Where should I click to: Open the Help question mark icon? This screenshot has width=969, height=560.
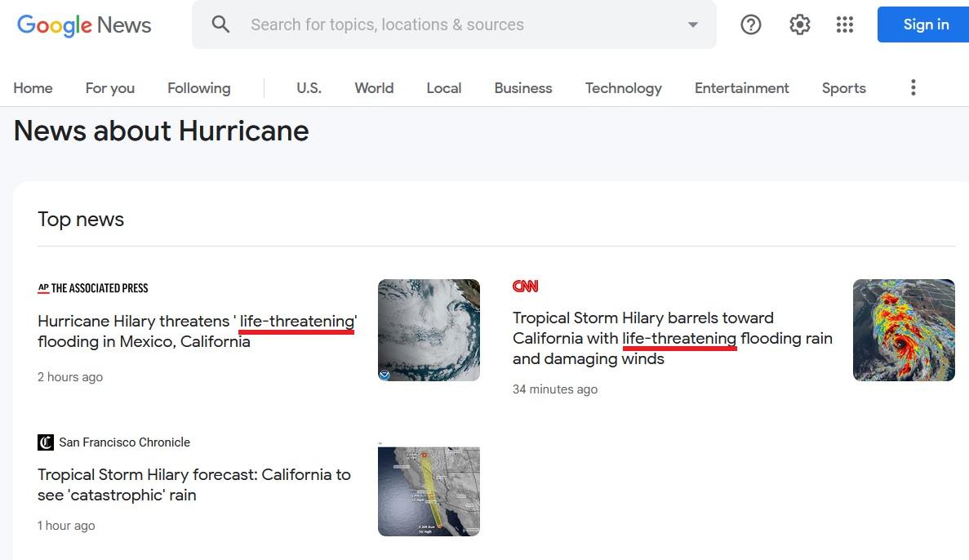click(x=750, y=24)
